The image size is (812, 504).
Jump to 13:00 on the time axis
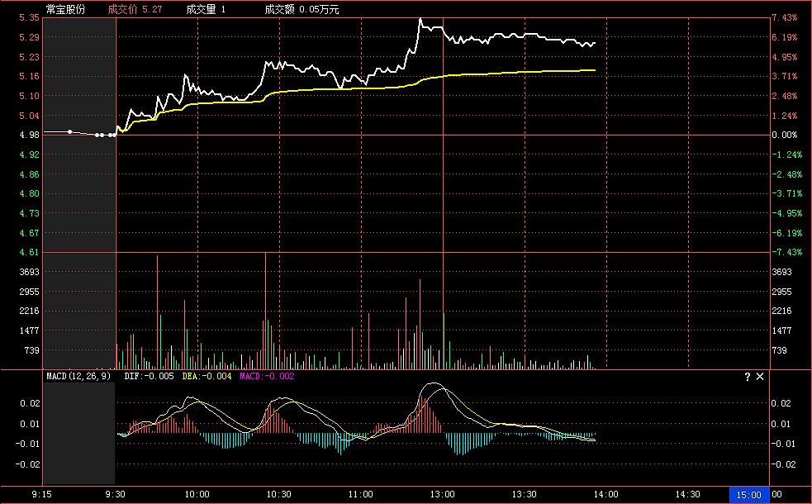(x=442, y=494)
